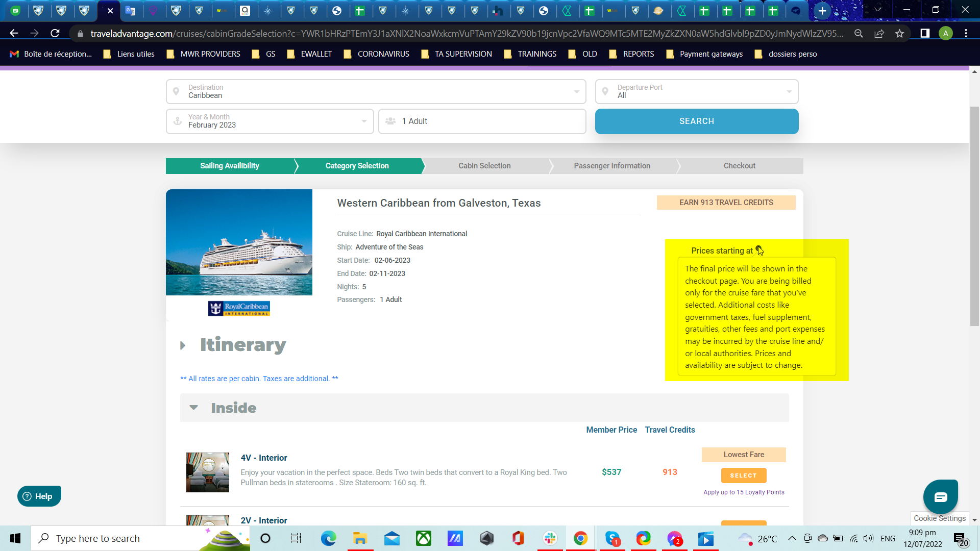
Task: Open Year & Month February 2023 dropdown
Action: [269, 121]
